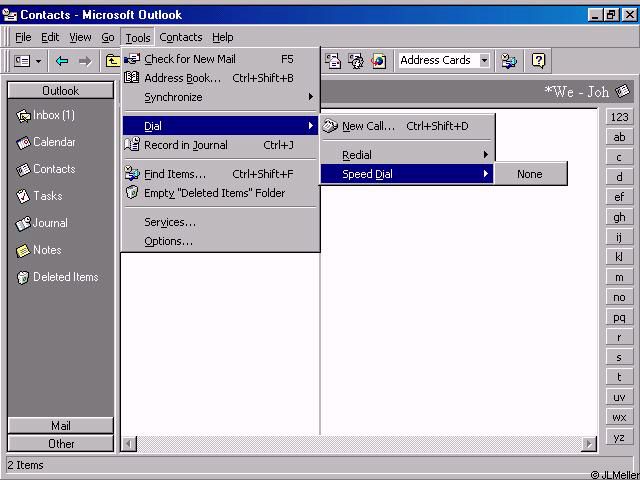640x480 pixels.
Task: Choose Empty Deleted Items Folder
Action: (x=220, y=193)
